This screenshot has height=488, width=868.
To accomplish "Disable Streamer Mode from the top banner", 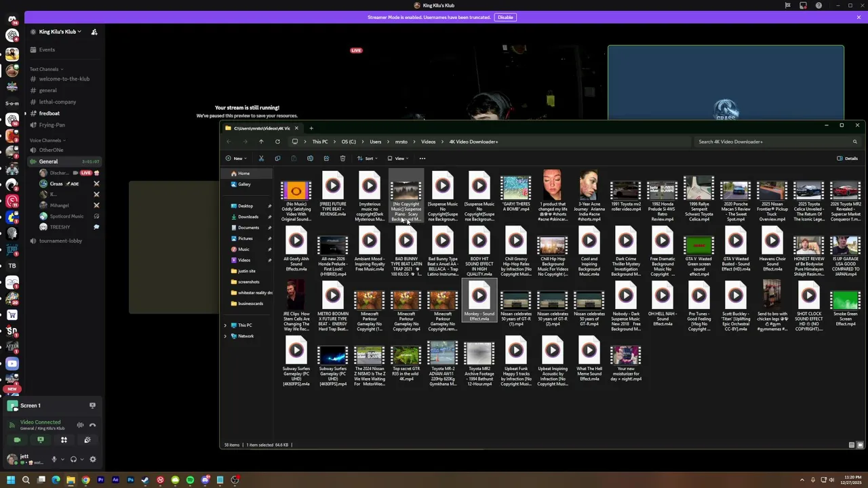I will pos(505,17).
